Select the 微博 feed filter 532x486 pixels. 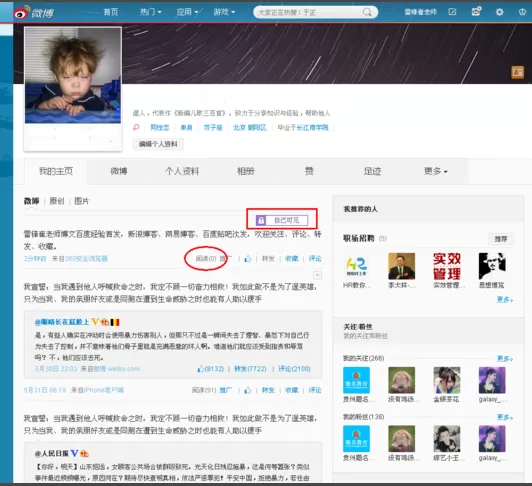(32, 201)
